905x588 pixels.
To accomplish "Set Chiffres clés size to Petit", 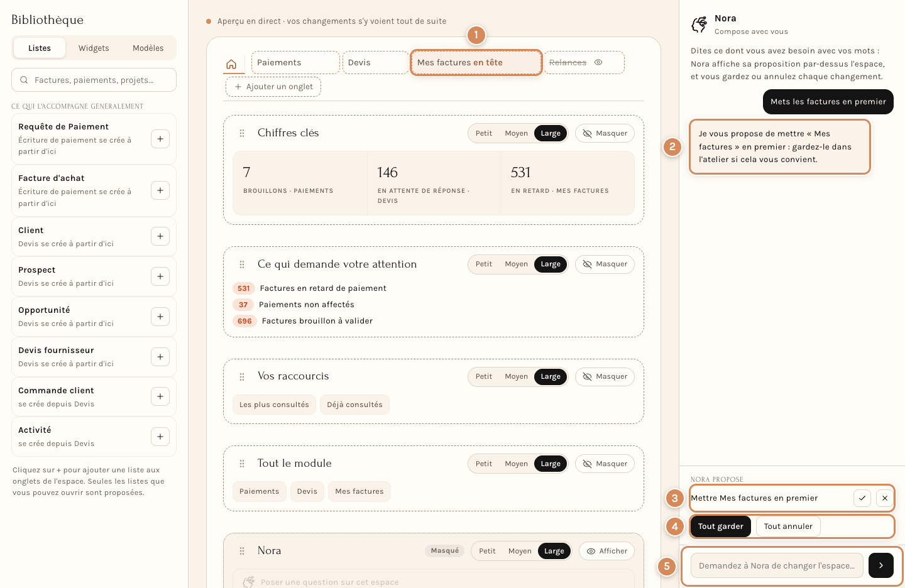I will pos(484,133).
